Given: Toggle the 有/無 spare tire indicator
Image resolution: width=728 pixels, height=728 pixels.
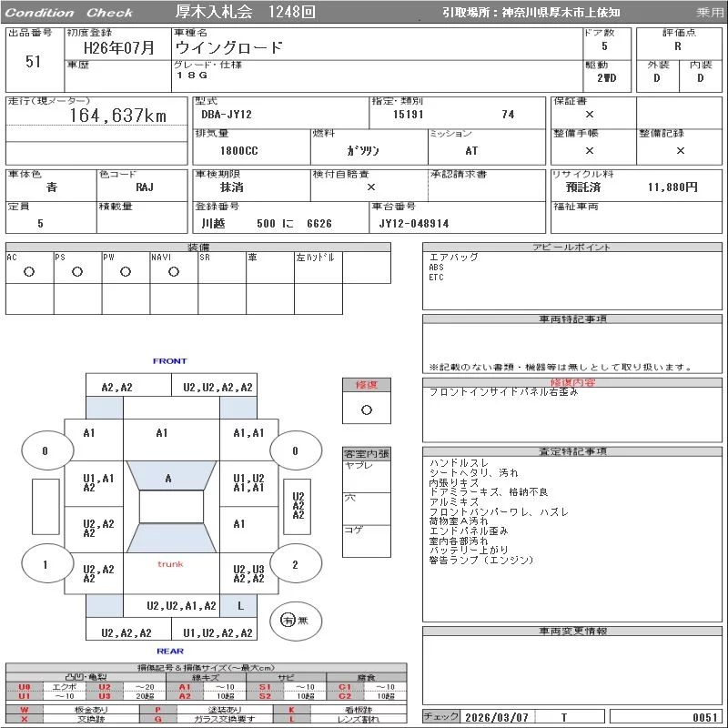Looking at the screenshot, I should [x=288, y=620].
